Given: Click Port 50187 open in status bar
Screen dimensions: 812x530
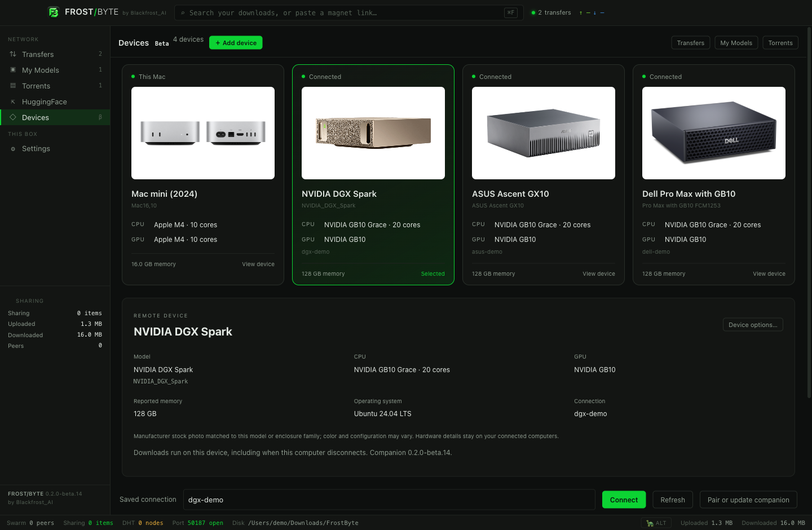Looking at the screenshot, I should (x=197, y=523).
